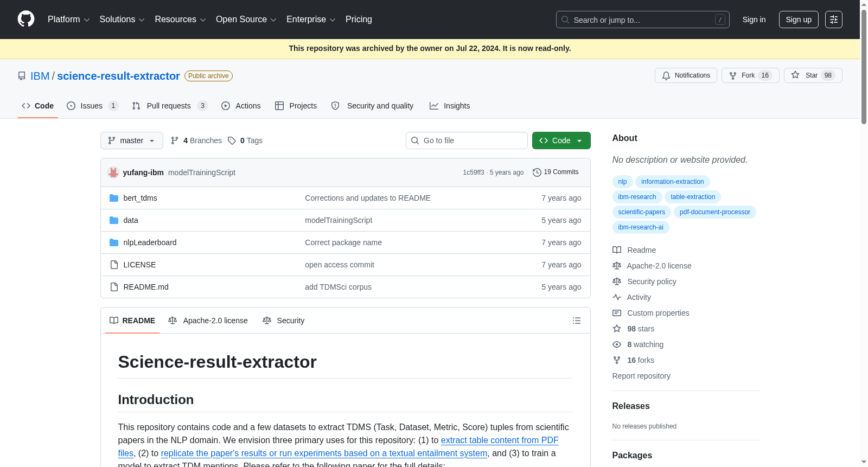
Task: Click the star icon in Star button
Action: coord(795,75)
